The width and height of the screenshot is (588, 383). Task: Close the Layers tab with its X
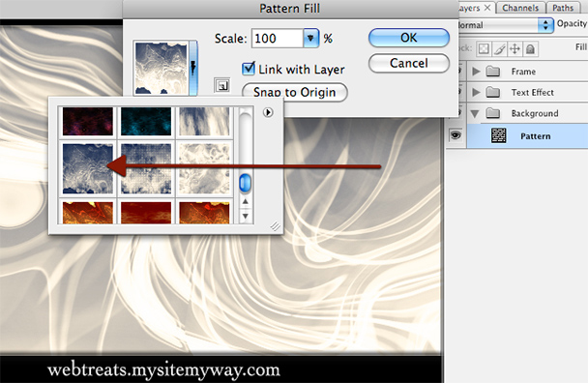coord(487,8)
